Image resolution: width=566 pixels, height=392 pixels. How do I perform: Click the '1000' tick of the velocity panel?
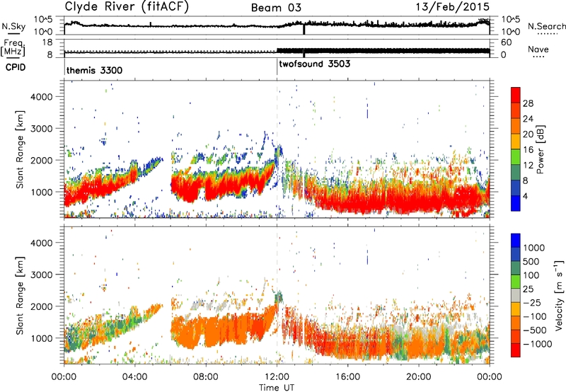42,338
